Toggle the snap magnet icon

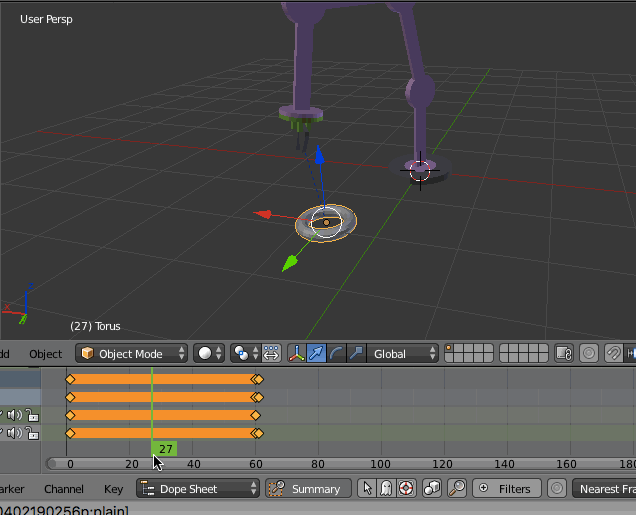(613, 354)
